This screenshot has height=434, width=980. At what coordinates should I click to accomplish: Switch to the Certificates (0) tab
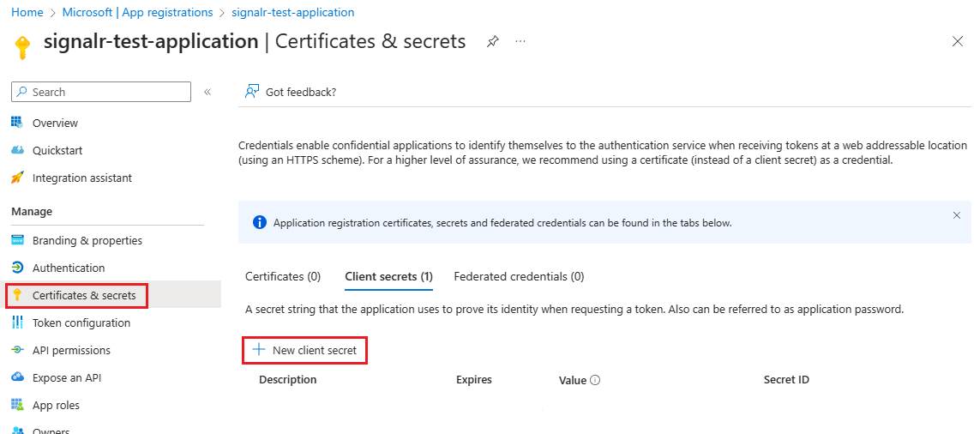coord(283,276)
